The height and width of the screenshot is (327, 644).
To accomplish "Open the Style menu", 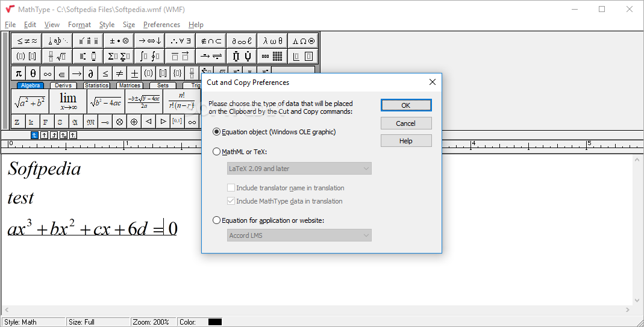I will click(x=107, y=25).
